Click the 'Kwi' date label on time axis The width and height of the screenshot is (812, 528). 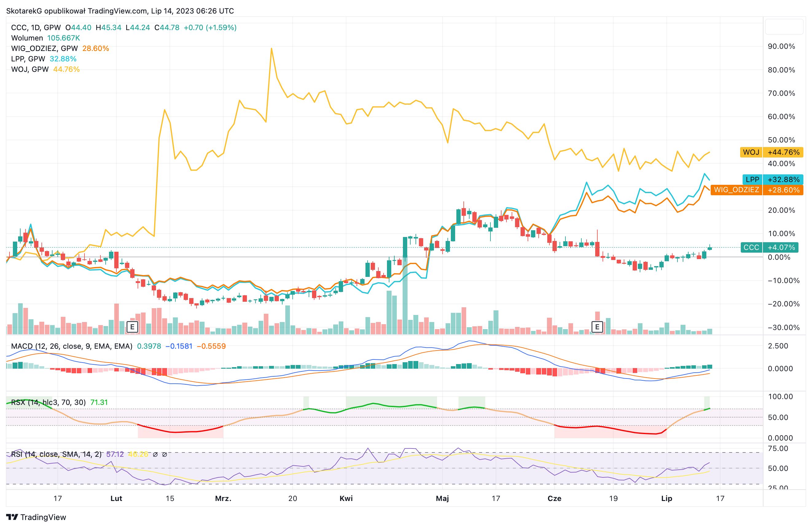pos(346,498)
